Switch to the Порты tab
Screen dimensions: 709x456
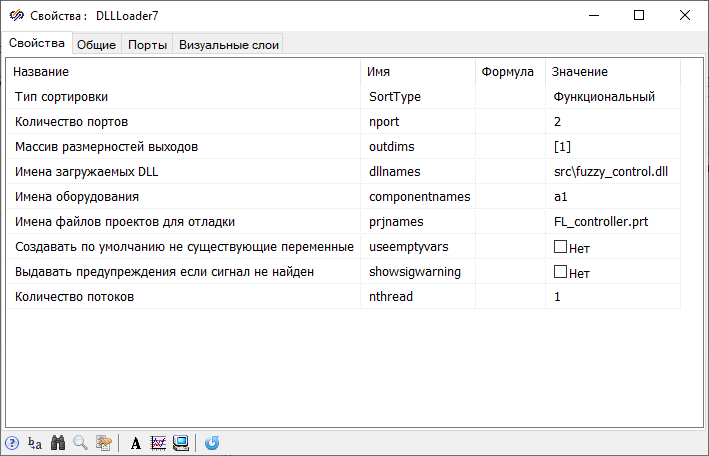click(x=147, y=44)
